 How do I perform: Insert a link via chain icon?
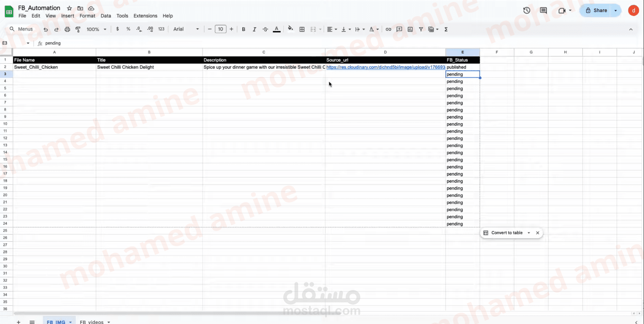tap(388, 29)
